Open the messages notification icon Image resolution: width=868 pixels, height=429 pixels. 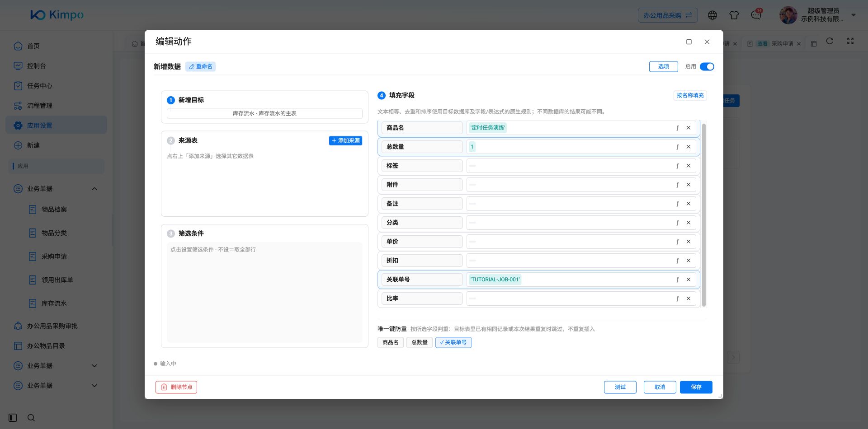pyautogui.click(x=756, y=15)
